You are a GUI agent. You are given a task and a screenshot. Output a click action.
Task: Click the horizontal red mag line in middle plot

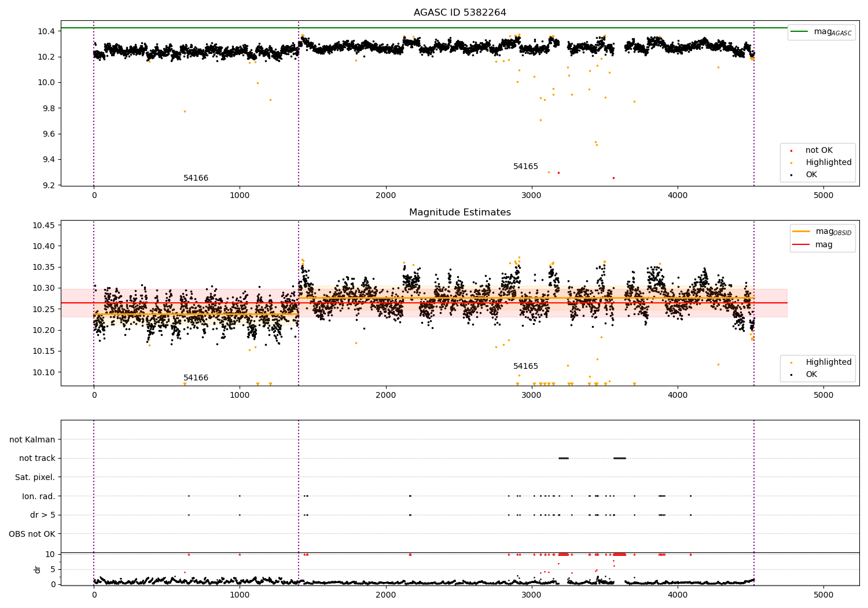tap(424, 303)
